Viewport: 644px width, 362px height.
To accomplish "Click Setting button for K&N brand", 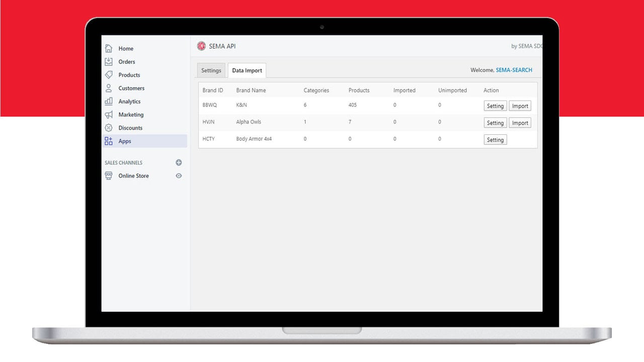I will point(495,106).
